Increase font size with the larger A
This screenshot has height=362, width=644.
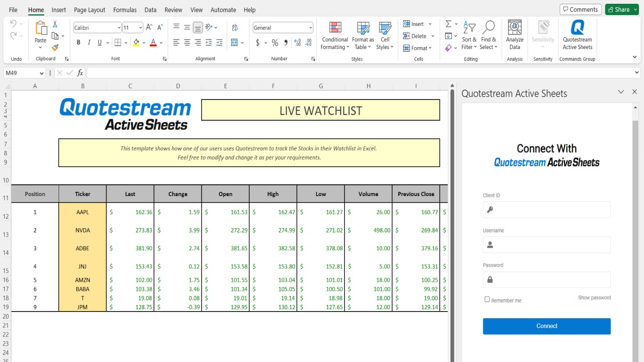[x=149, y=27]
